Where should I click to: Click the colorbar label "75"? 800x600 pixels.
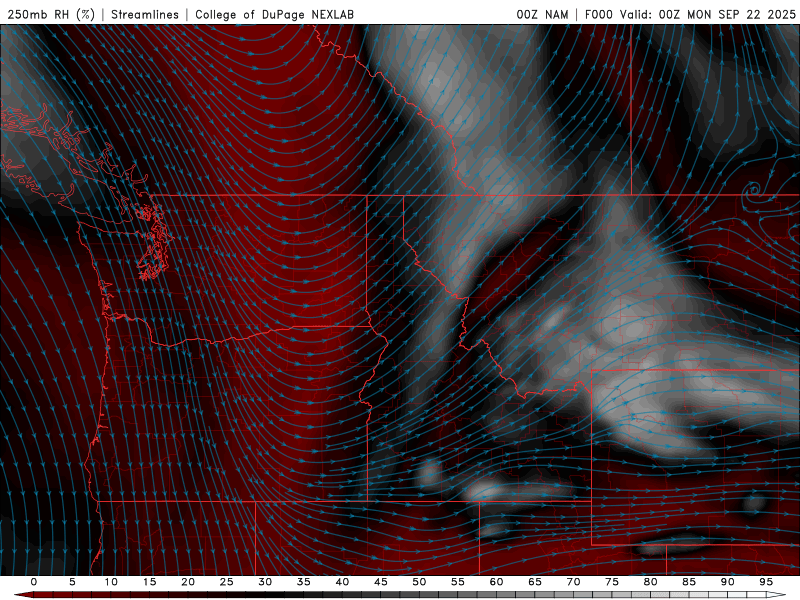pos(612,582)
